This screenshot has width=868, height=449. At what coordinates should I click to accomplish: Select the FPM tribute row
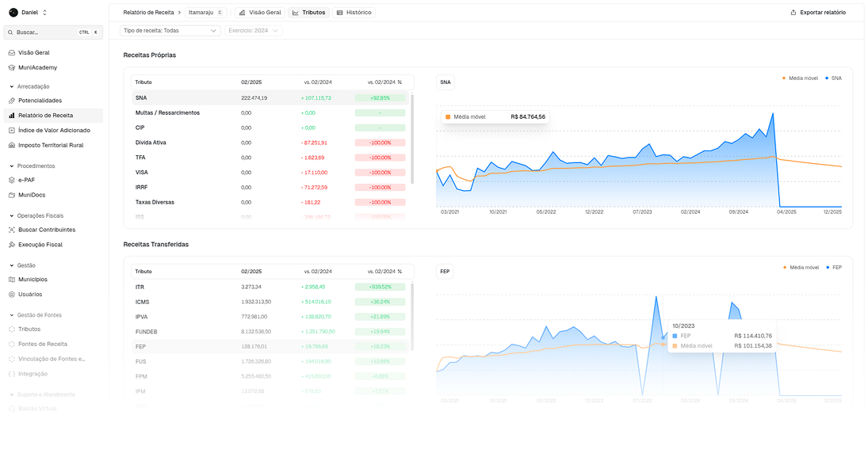pos(270,377)
